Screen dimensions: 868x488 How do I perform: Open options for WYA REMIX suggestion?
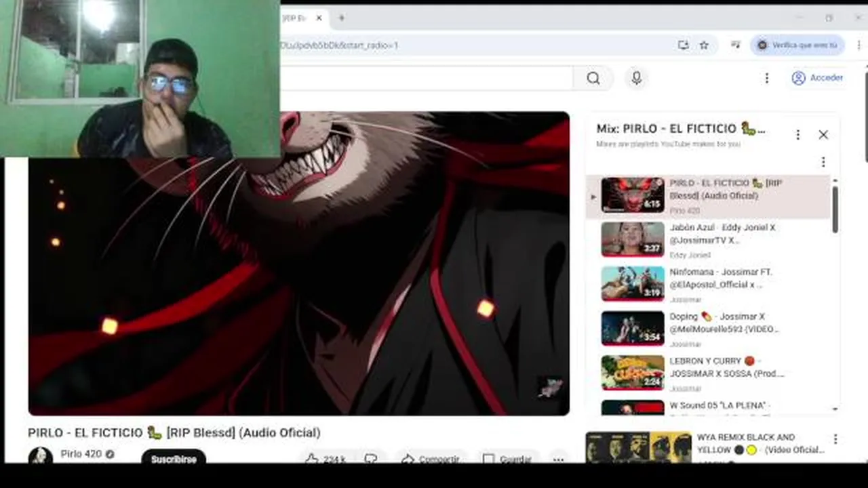(x=835, y=439)
